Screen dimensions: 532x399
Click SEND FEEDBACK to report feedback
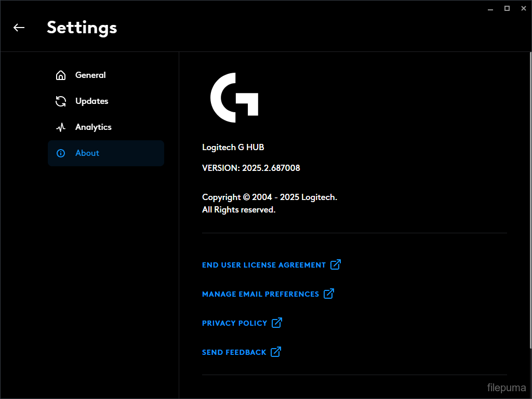(234, 352)
